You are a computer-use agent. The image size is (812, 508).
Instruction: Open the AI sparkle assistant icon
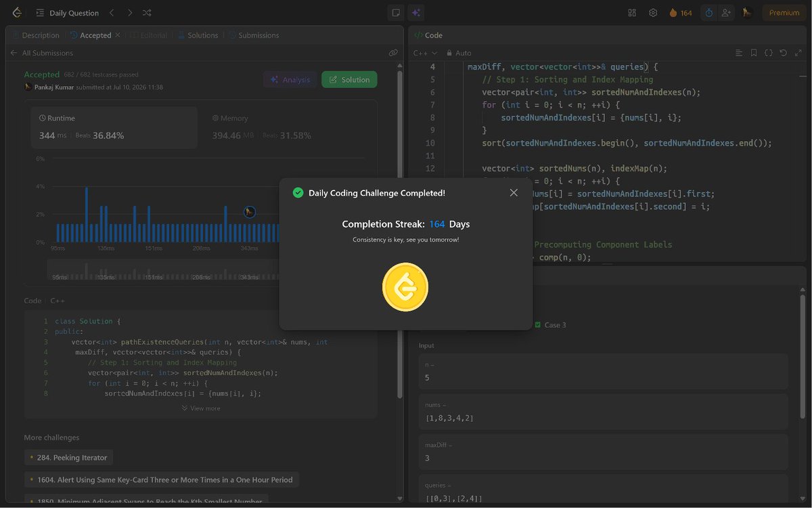[415, 13]
